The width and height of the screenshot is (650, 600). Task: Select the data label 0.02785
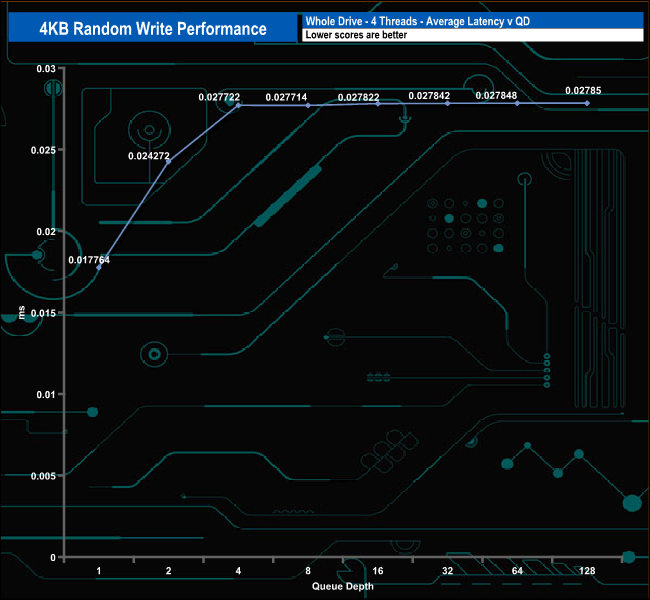click(583, 90)
